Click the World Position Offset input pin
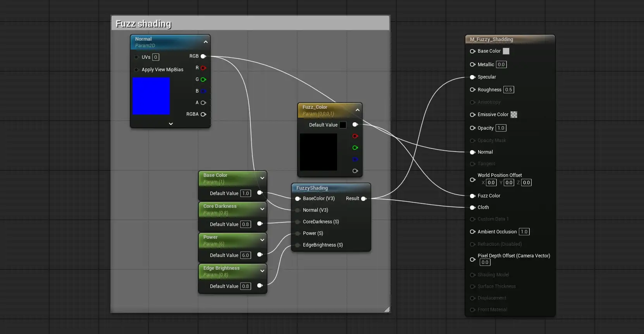Viewport: 644px width, 334px height. (x=472, y=180)
